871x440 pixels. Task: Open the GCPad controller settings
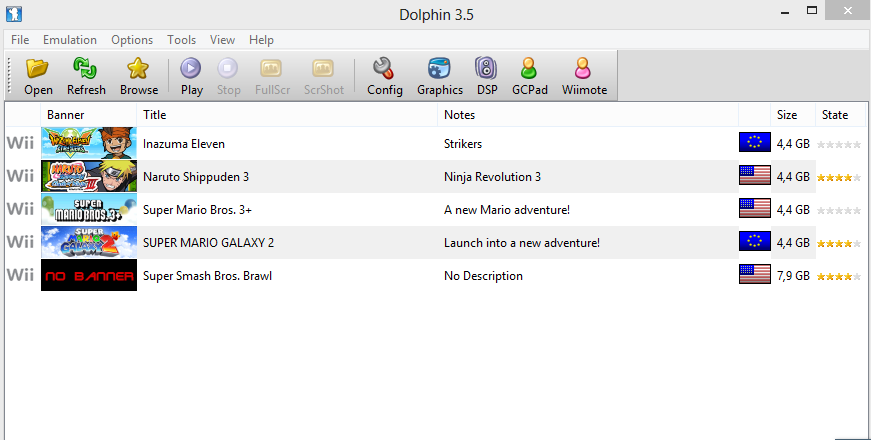[x=529, y=69]
